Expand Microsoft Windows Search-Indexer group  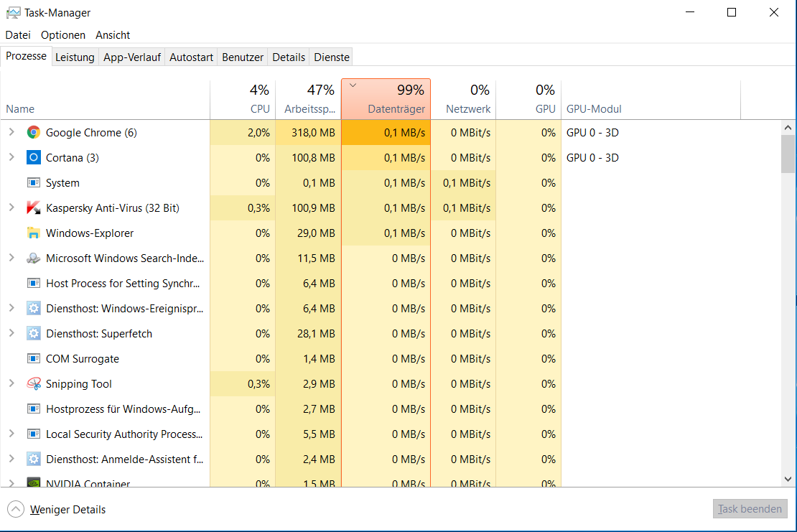coord(11,258)
